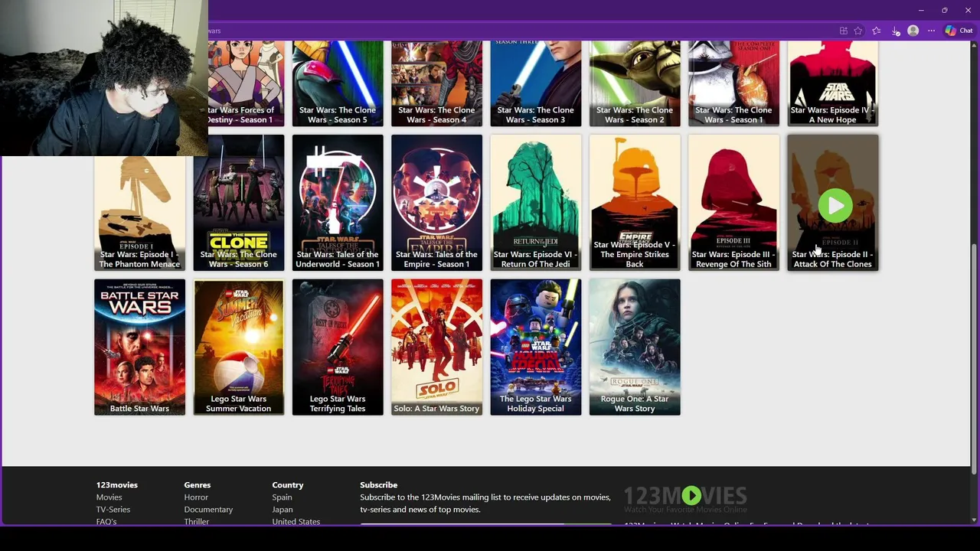The width and height of the screenshot is (980, 551).
Task: Open Copilot Chat button
Action: [959, 31]
